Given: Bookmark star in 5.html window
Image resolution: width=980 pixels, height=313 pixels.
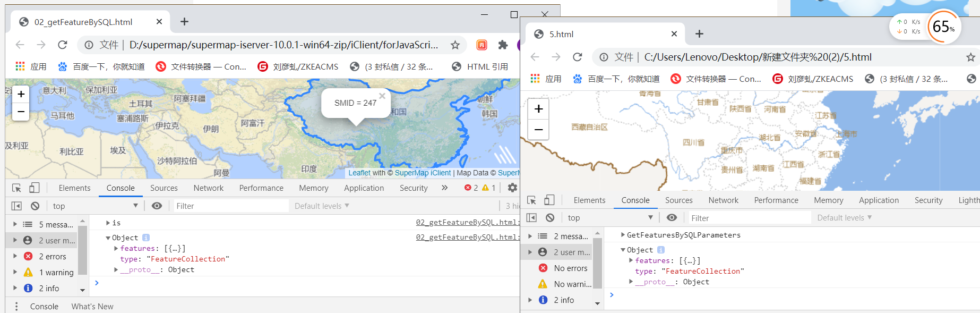Looking at the screenshot, I should 970,57.
